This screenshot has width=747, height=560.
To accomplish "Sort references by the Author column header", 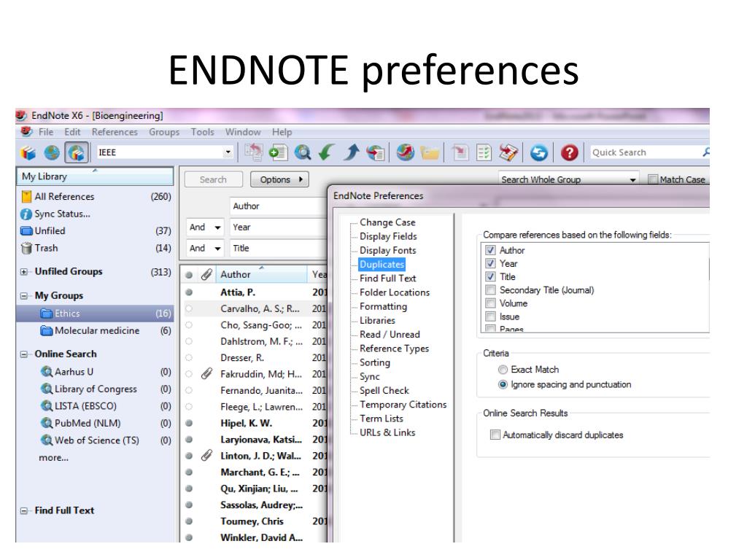I will [262, 274].
